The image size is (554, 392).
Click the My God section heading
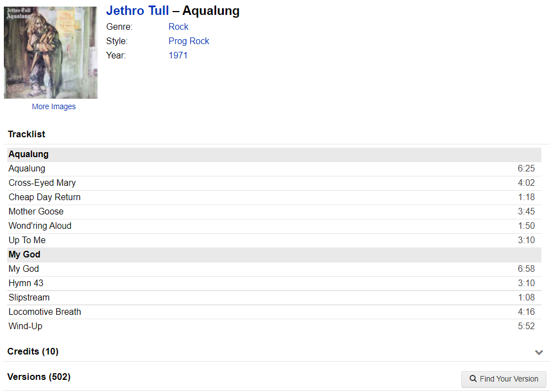click(24, 255)
